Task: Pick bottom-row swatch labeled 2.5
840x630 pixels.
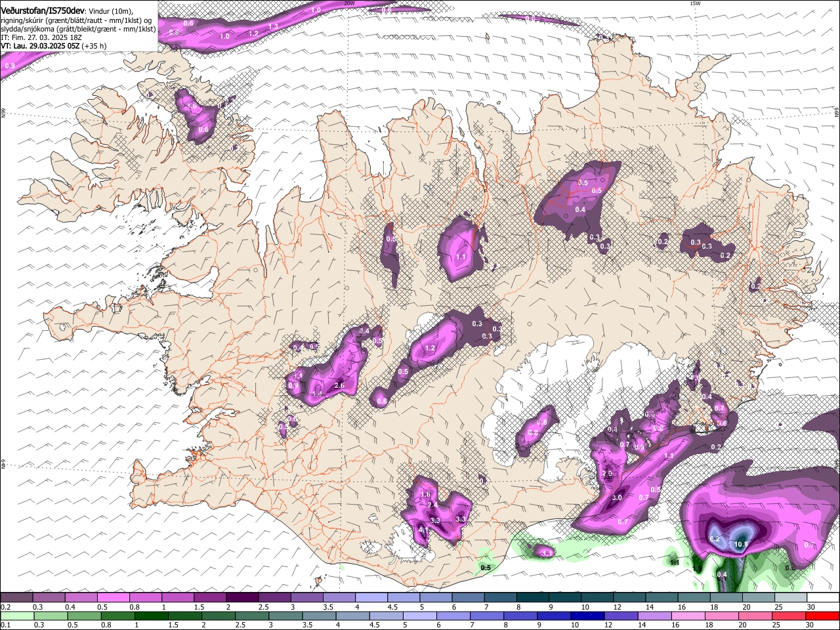Action: tap(253, 616)
